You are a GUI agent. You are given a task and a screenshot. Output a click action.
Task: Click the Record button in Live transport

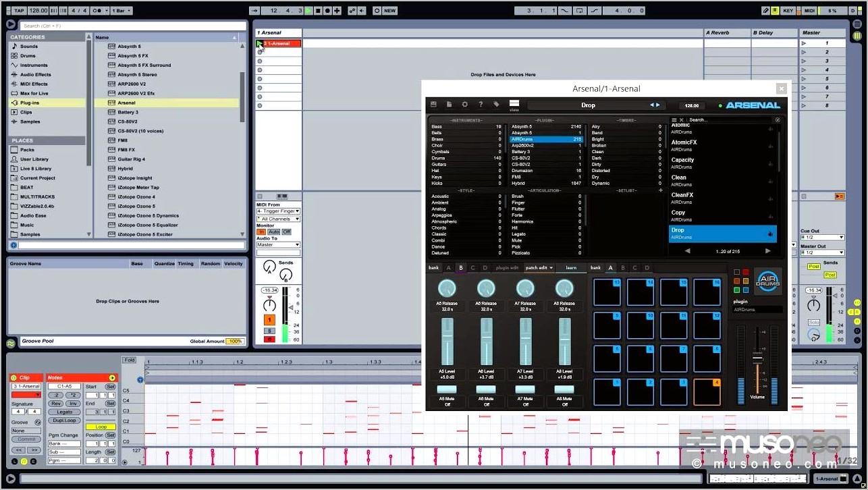[x=327, y=11]
